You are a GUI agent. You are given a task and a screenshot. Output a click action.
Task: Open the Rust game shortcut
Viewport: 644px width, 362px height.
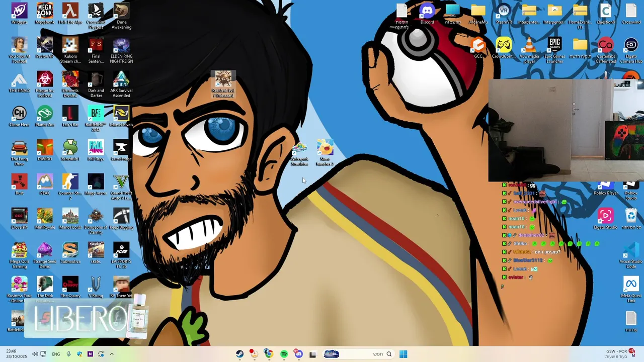[x=19, y=185]
